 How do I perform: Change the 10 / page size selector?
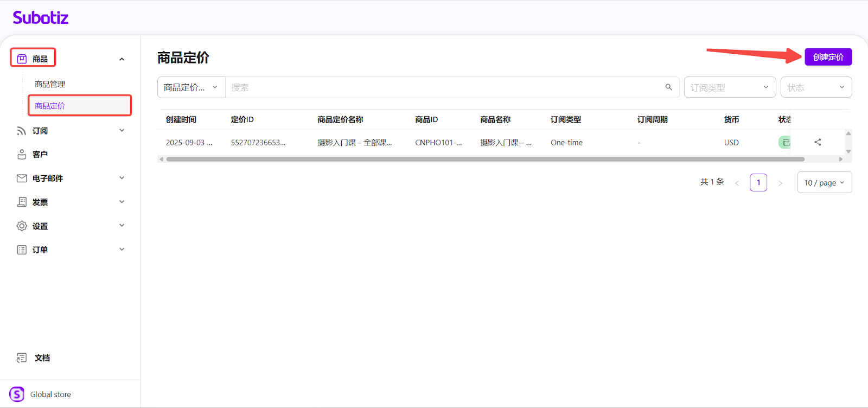coord(824,183)
